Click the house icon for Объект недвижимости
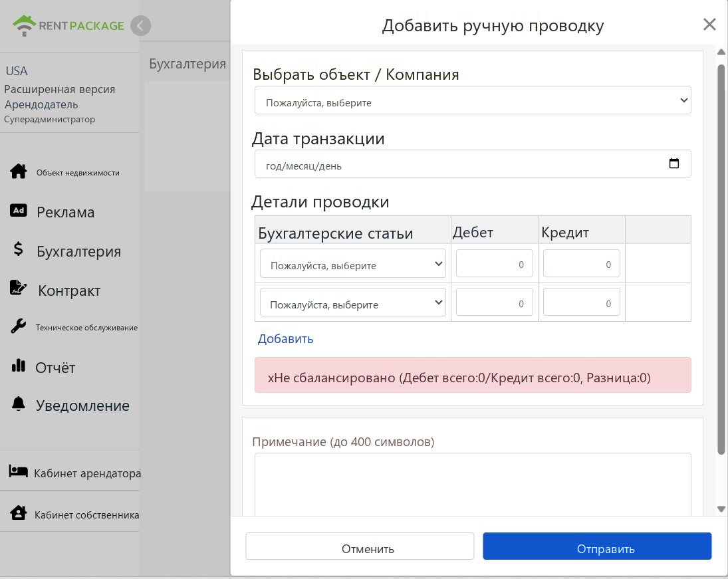The image size is (728, 579). (x=19, y=172)
